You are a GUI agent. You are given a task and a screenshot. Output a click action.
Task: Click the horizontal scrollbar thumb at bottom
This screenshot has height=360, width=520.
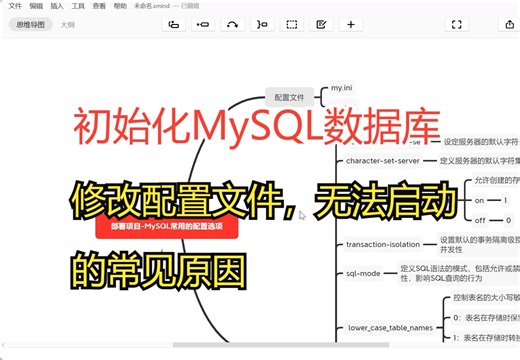click(x=281, y=345)
